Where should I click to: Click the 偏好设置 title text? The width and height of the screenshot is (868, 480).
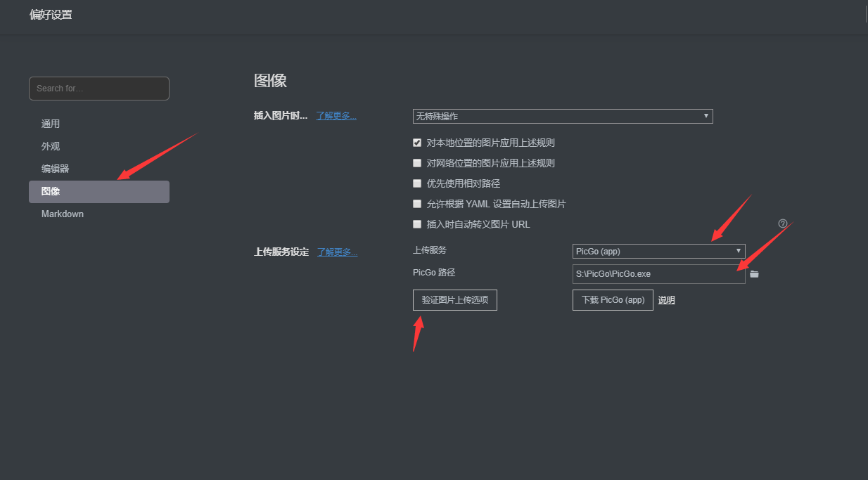pyautogui.click(x=51, y=15)
